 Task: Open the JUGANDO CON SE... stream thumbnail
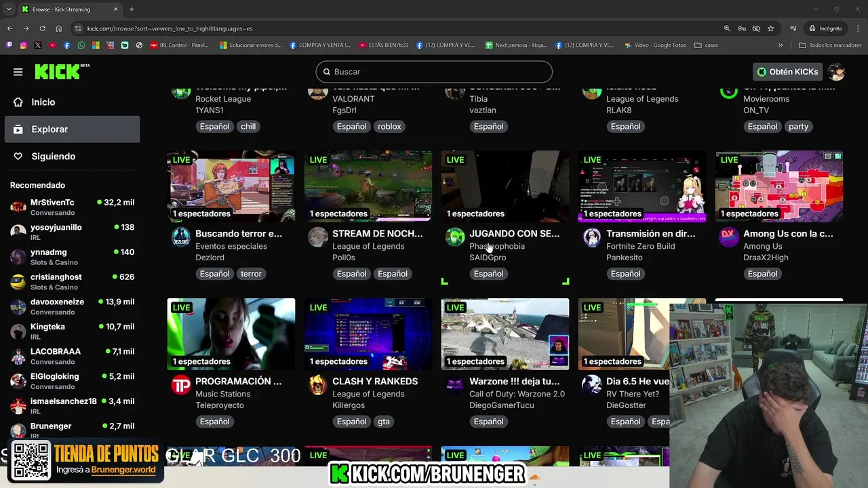[505, 186]
